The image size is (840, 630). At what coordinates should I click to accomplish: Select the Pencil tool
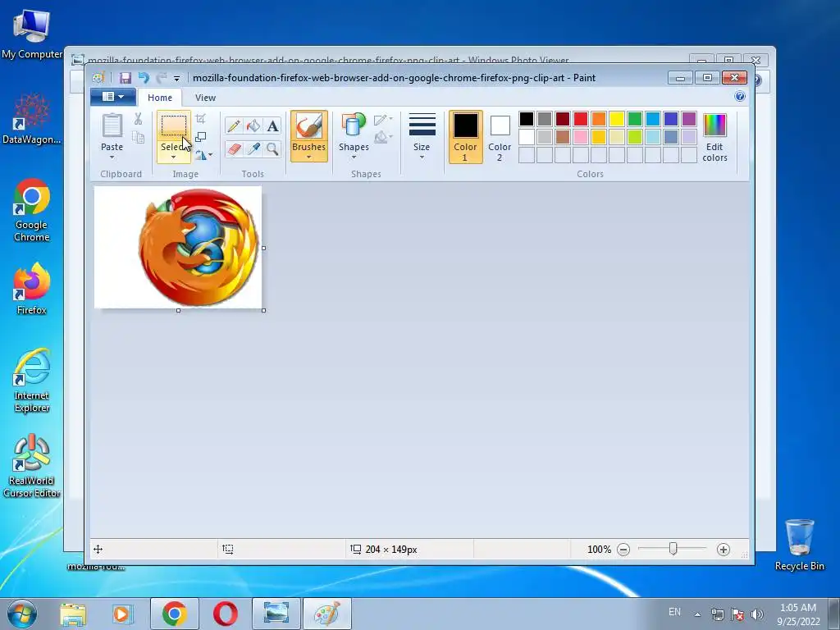click(x=234, y=126)
